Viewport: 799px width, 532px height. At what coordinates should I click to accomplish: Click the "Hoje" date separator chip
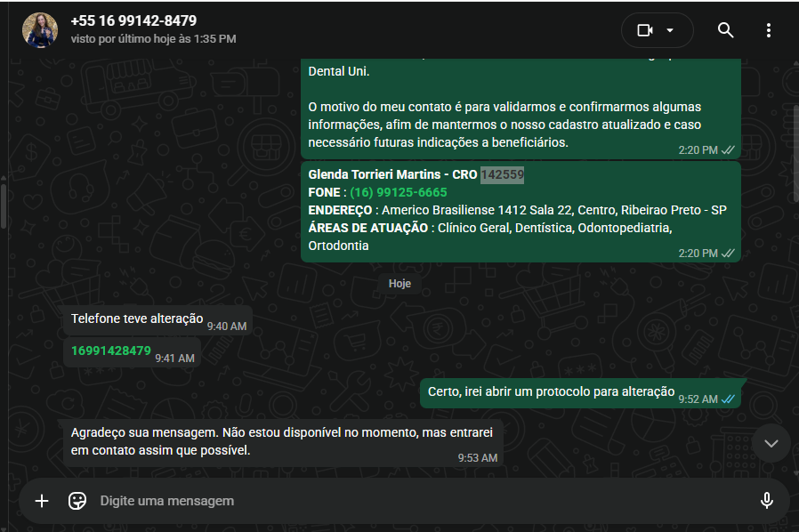[x=399, y=284]
